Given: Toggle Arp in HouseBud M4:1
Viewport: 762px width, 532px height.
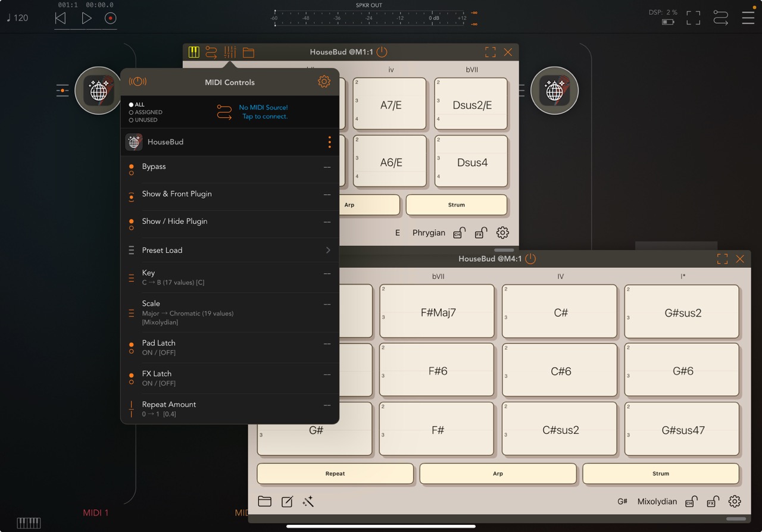Looking at the screenshot, I should [498, 474].
